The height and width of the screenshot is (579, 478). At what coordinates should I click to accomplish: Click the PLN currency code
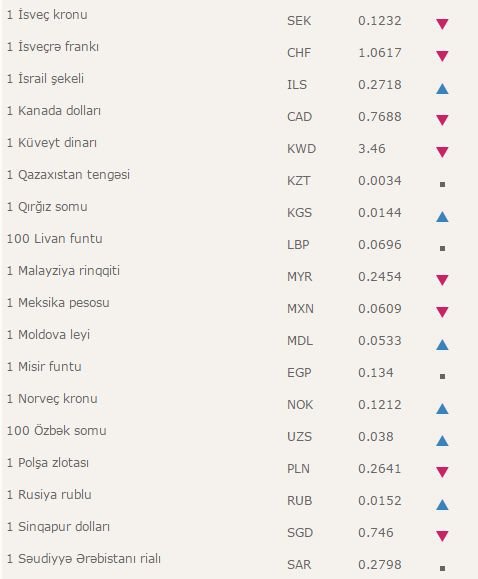[298, 469]
